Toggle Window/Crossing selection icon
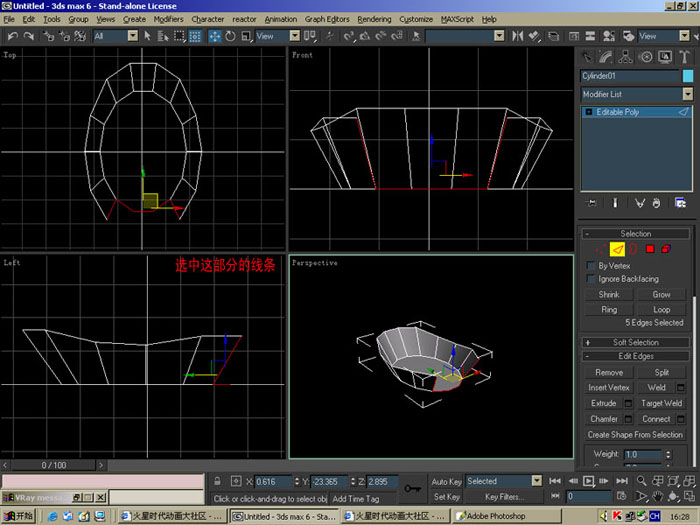Screen dimensions: 700x525 click(x=195, y=36)
